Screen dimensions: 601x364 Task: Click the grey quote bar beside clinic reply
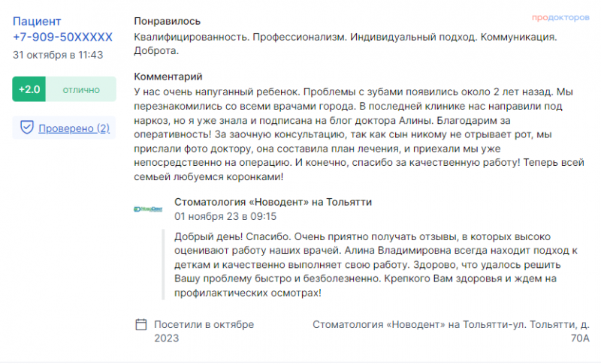point(163,264)
